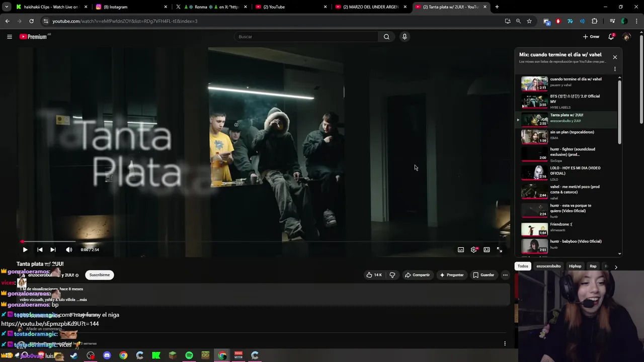644x362 pixels.
Task: Click install/cast screen icon in address bar
Action: point(508,21)
